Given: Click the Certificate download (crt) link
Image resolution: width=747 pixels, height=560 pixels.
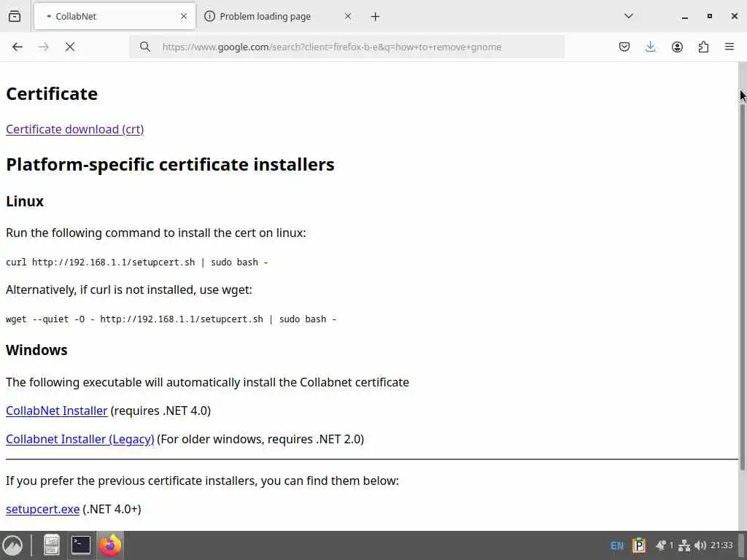Looking at the screenshot, I should (75, 130).
